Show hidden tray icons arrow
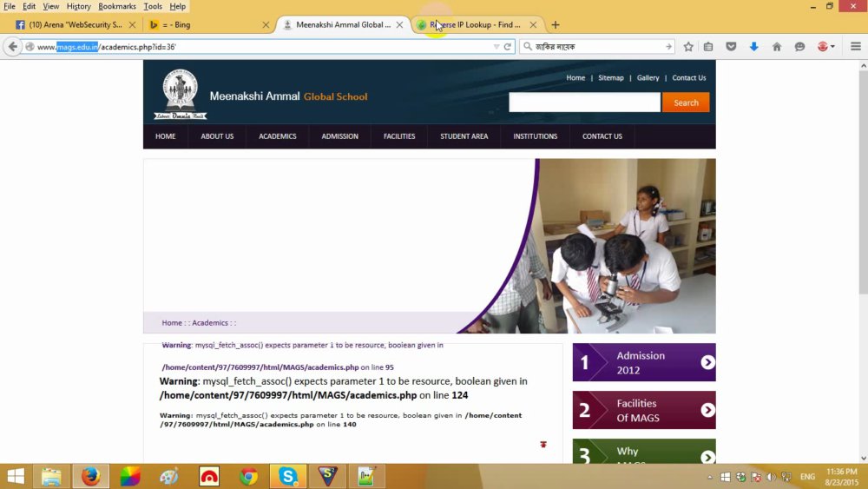This screenshot has width=868, height=489. tap(710, 477)
